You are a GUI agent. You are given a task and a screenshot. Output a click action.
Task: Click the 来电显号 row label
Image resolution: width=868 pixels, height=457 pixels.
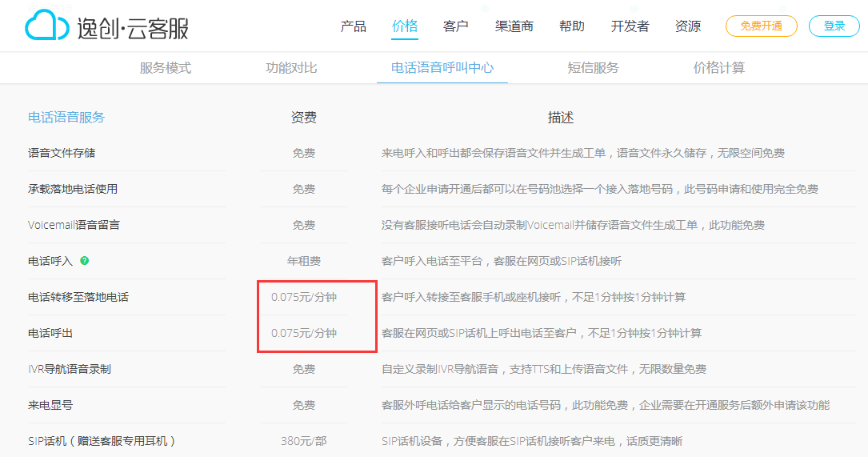[50, 405]
